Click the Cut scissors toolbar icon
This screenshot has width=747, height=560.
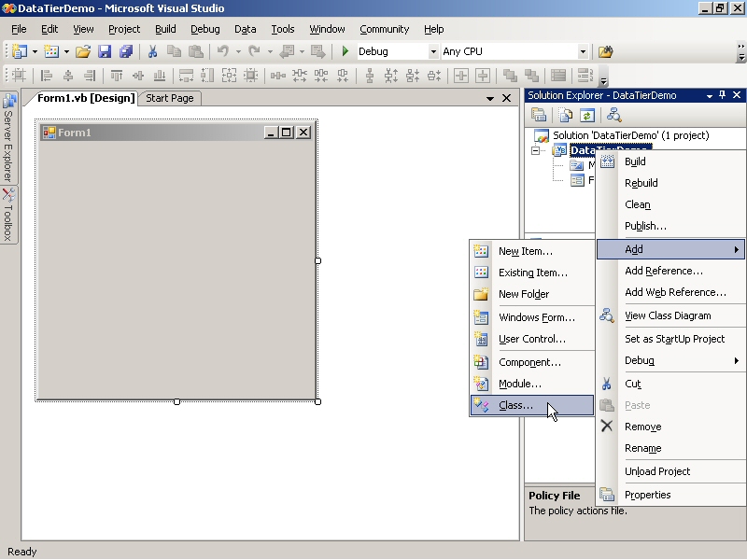tap(152, 51)
